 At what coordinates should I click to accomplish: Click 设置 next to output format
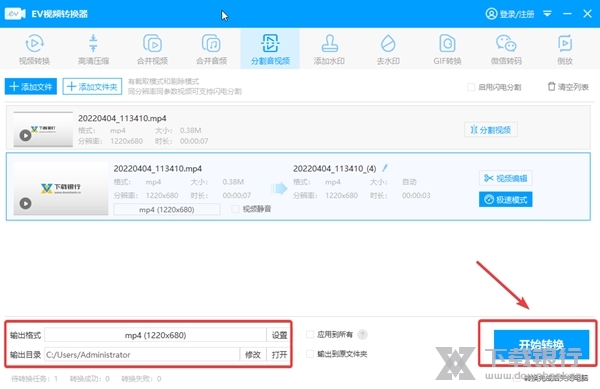tap(279, 335)
